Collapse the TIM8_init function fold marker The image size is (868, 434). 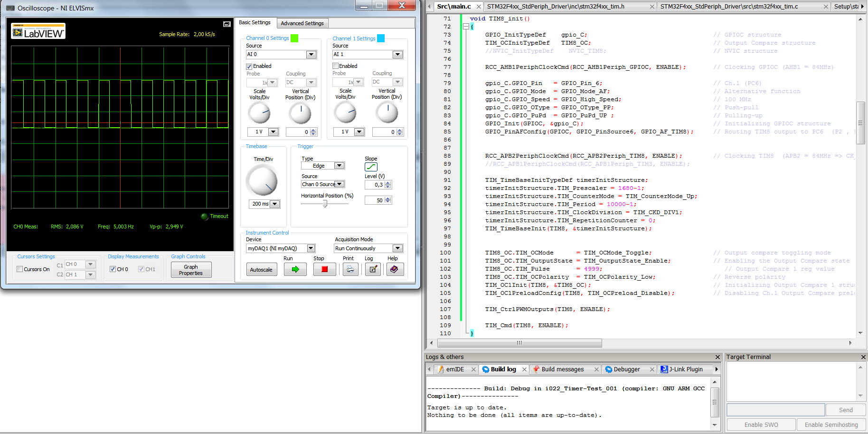466,27
